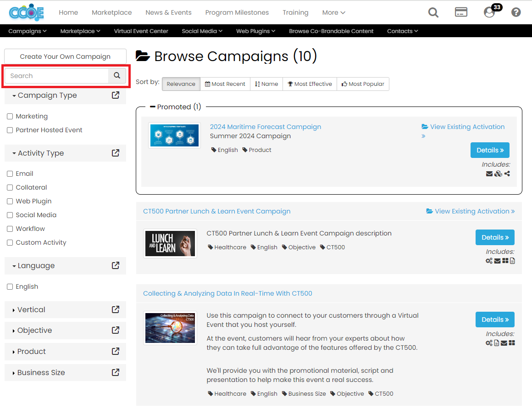This screenshot has height=415, width=532.
Task: Sort campaigns by Most Popular
Action: point(363,84)
